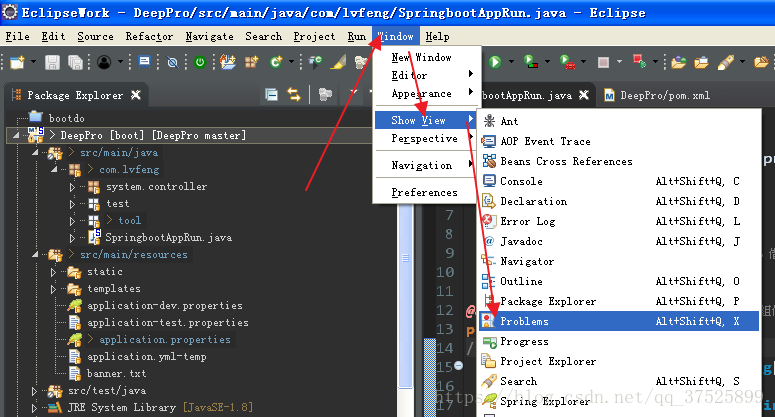The height and width of the screenshot is (417, 775).
Task: Click the Coverage run icon
Action: pos(530,62)
